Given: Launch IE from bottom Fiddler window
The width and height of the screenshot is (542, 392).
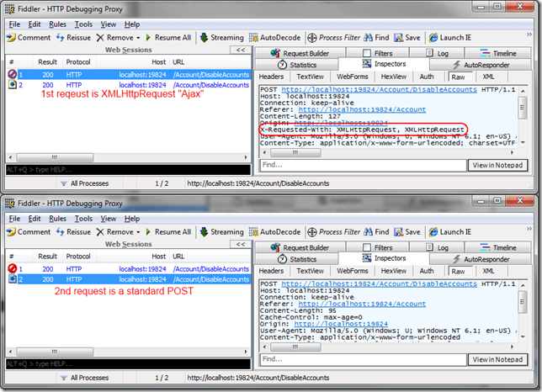Looking at the screenshot, I should click(x=449, y=232).
